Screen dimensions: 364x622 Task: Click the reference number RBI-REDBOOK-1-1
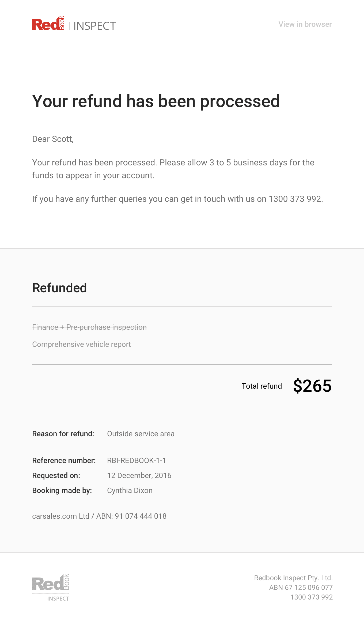[136, 460]
